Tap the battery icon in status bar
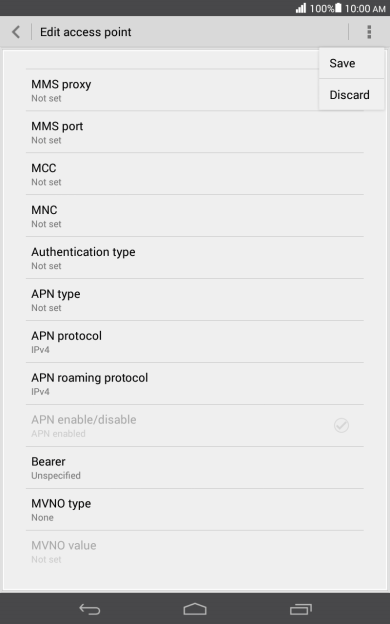The width and height of the screenshot is (390, 624). pyautogui.click(x=338, y=8)
